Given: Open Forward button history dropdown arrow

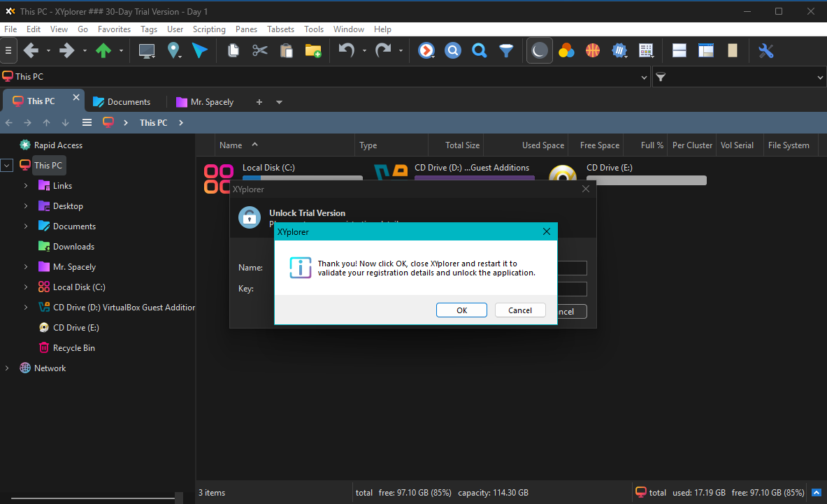Looking at the screenshot, I should pos(85,51).
